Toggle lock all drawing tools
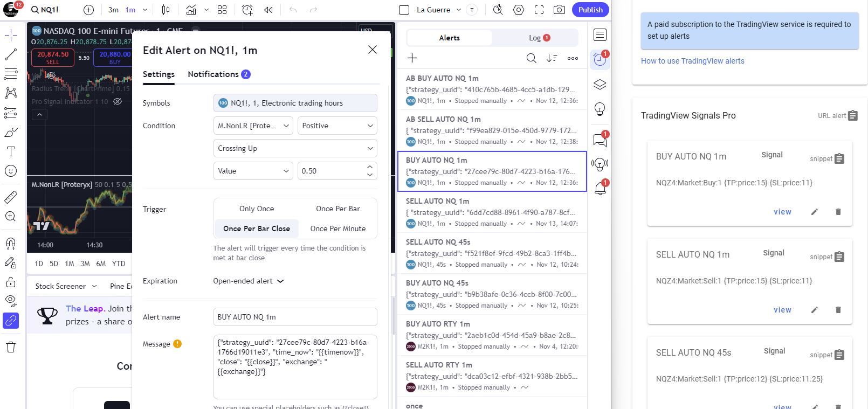This screenshot has width=868, height=409. [x=11, y=282]
